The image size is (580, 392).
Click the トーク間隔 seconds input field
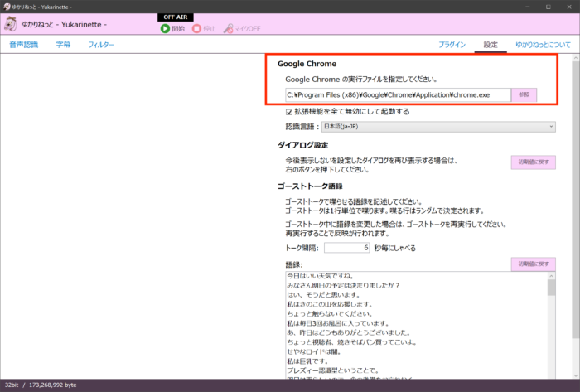346,248
